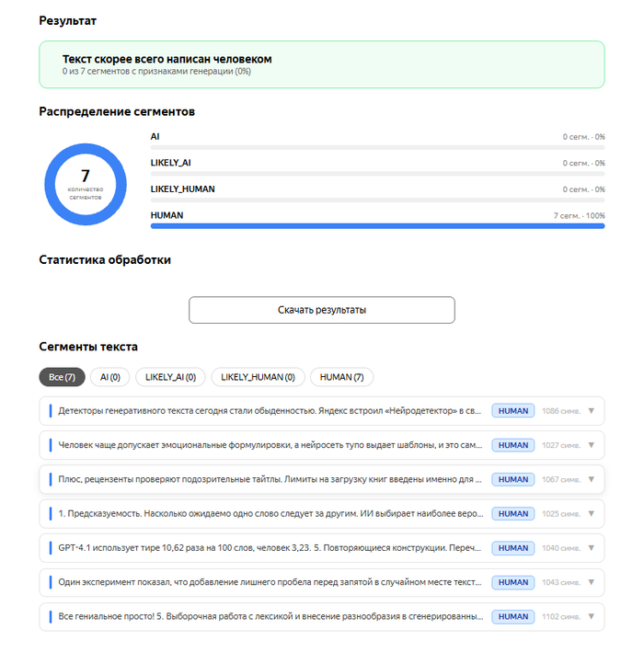Click the '1040 симв.' character count
The image size is (644, 652).
coord(561,548)
